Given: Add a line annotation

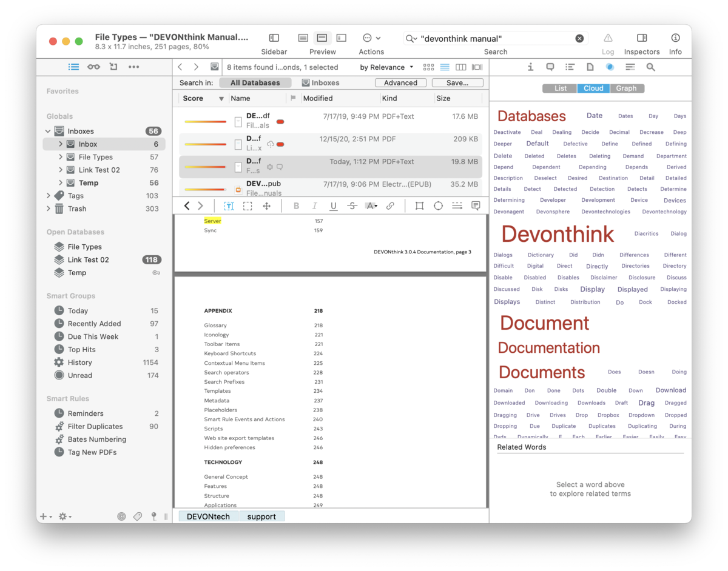Looking at the screenshot, I should tap(457, 206).
